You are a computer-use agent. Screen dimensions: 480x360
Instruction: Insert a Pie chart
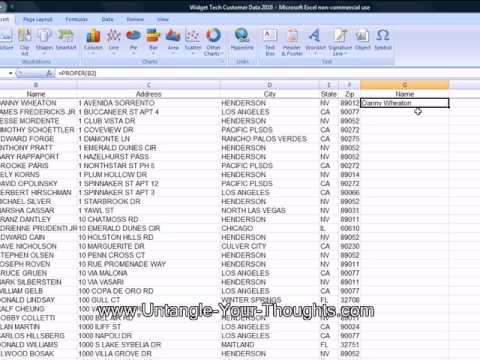[133, 41]
